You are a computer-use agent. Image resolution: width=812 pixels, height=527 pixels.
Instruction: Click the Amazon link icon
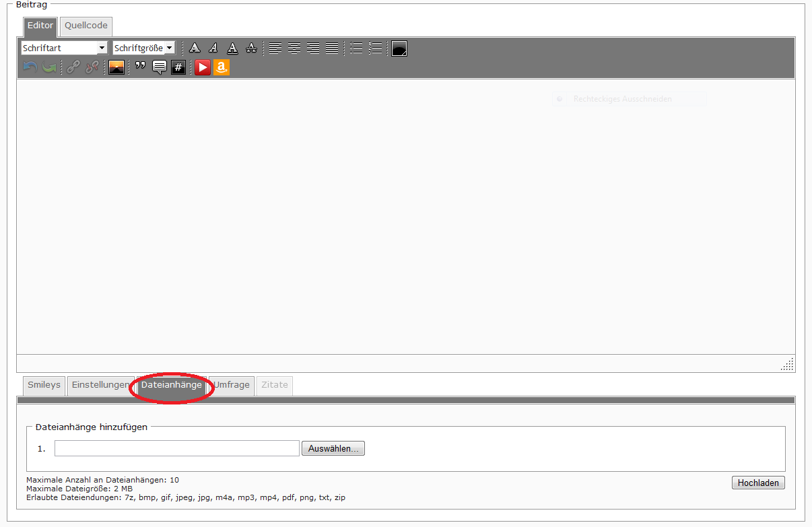222,67
